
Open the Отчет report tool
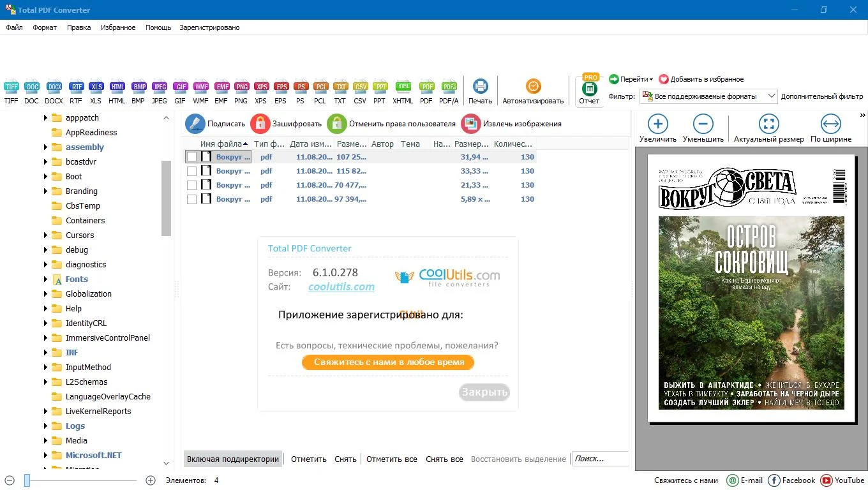tap(589, 91)
